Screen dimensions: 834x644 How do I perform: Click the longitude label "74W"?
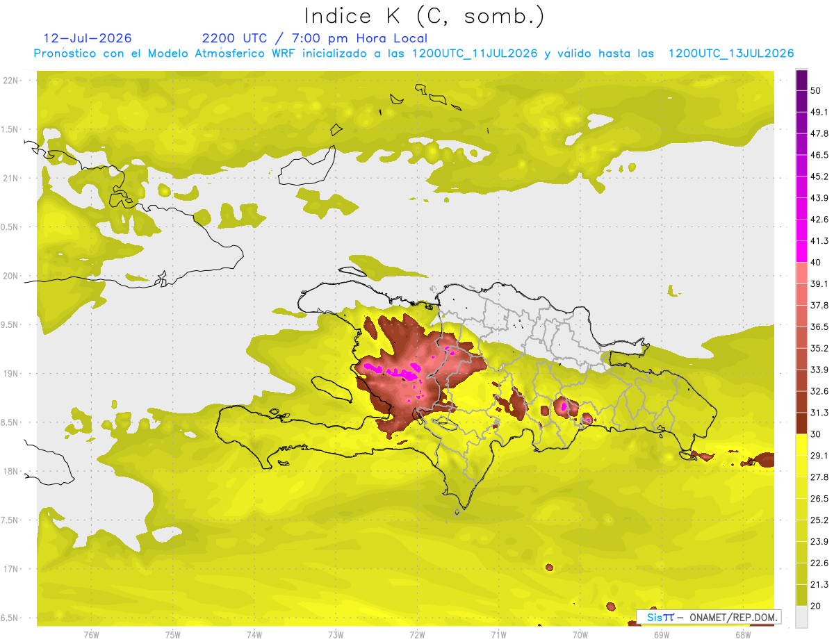tap(254, 634)
